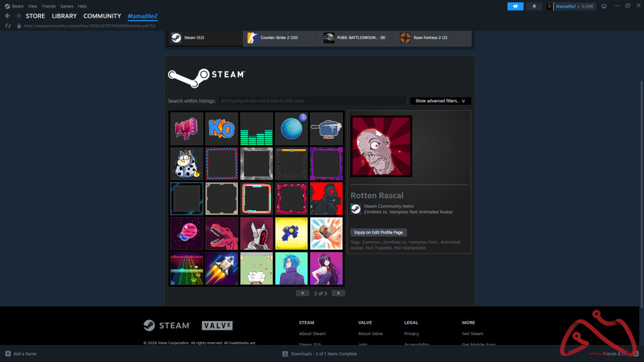Select the question mark robot avatar

pos(257,234)
